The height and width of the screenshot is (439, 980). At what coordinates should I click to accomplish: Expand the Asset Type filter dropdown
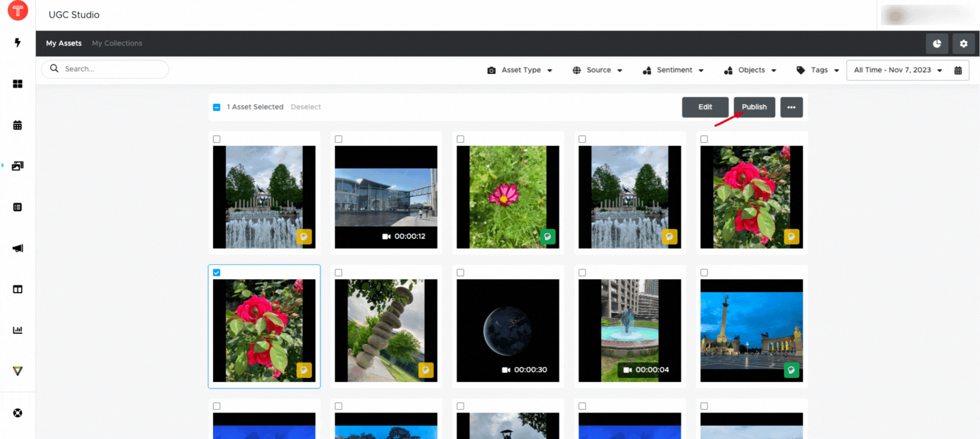point(520,70)
